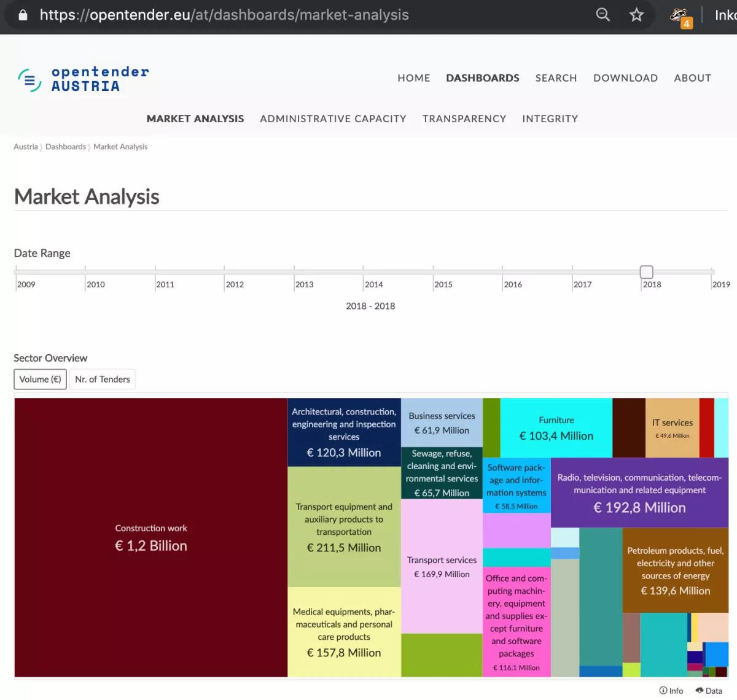
Task: Bookmark the page using the star icon
Action: click(x=636, y=15)
